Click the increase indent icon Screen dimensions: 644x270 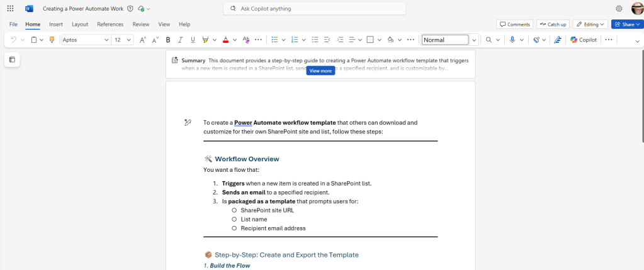click(340, 40)
